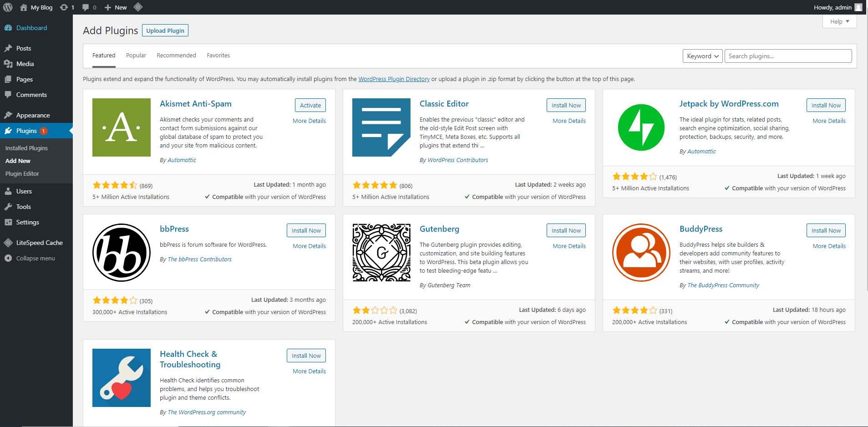This screenshot has width=868, height=427.
Task: Install the Classic Editor plugin
Action: point(566,105)
